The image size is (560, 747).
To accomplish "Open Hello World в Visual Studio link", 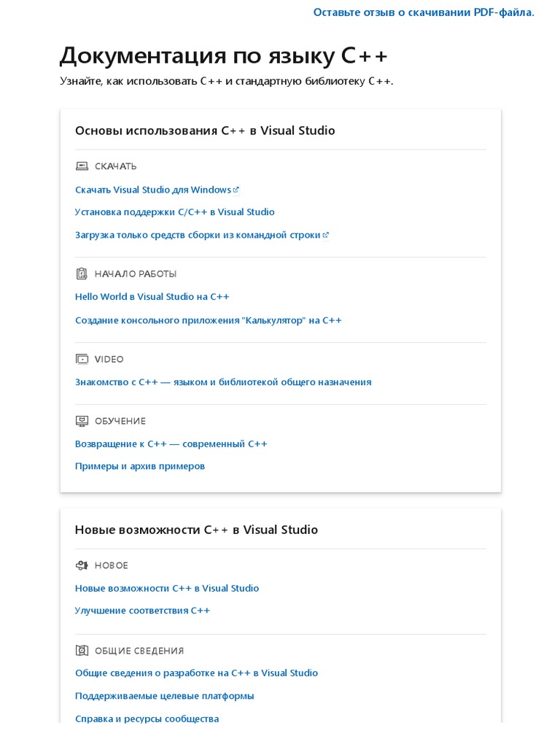I will pos(152,297).
